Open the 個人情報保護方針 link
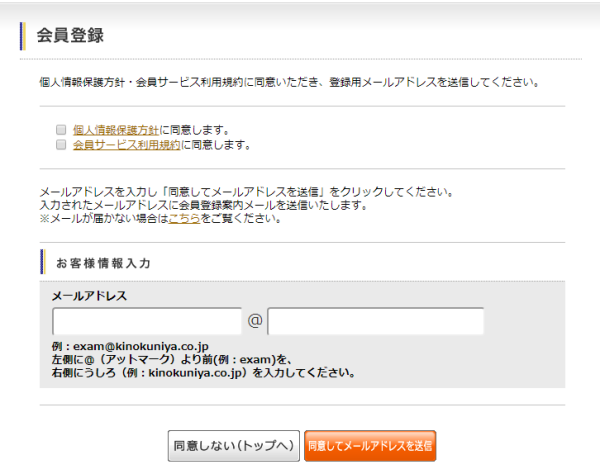This screenshot has height=469, width=600. click(116, 130)
